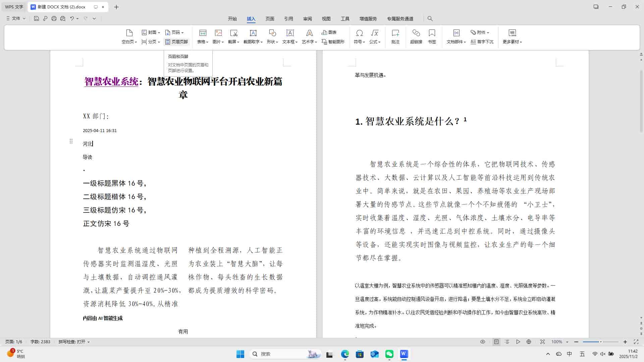Click Drop Cap (首字下沉) button
This screenshot has width=644, height=362.
click(x=482, y=42)
